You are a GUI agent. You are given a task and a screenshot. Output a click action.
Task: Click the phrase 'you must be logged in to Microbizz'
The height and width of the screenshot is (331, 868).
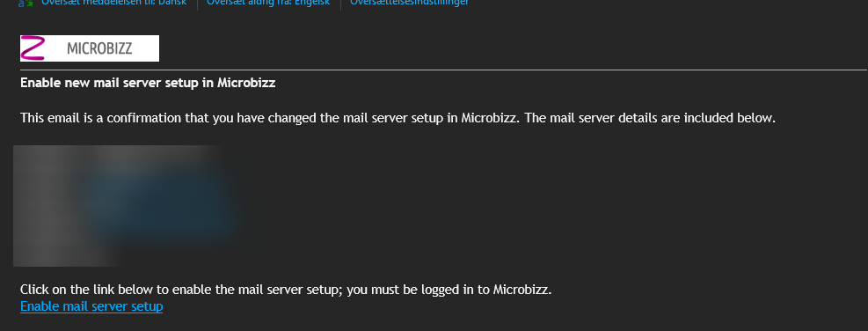449,290
